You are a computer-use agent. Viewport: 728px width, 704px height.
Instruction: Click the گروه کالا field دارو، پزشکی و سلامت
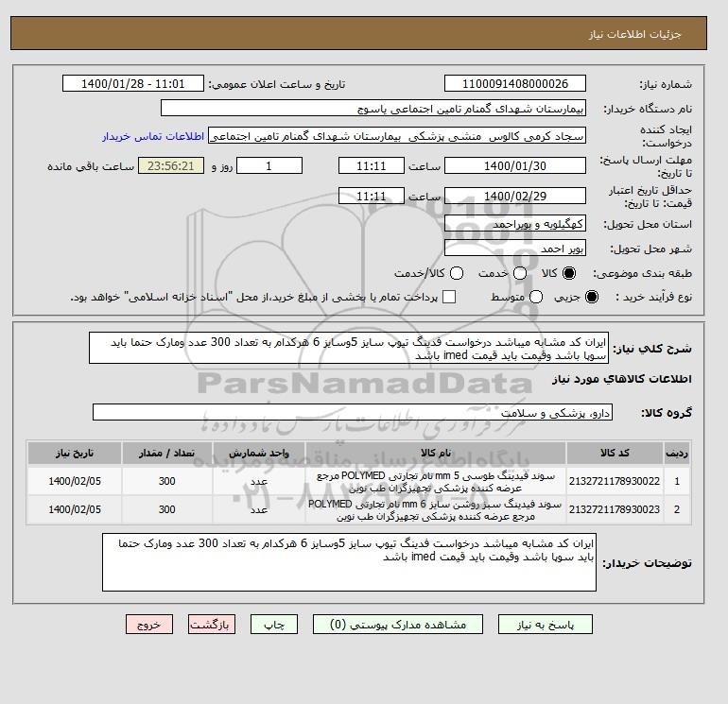[x=353, y=412]
